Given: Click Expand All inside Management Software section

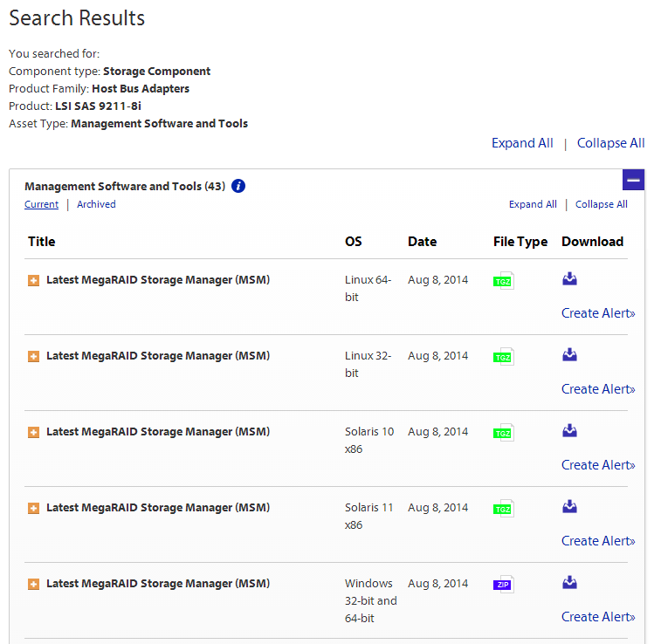Looking at the screenshot, I should (533, 204).
